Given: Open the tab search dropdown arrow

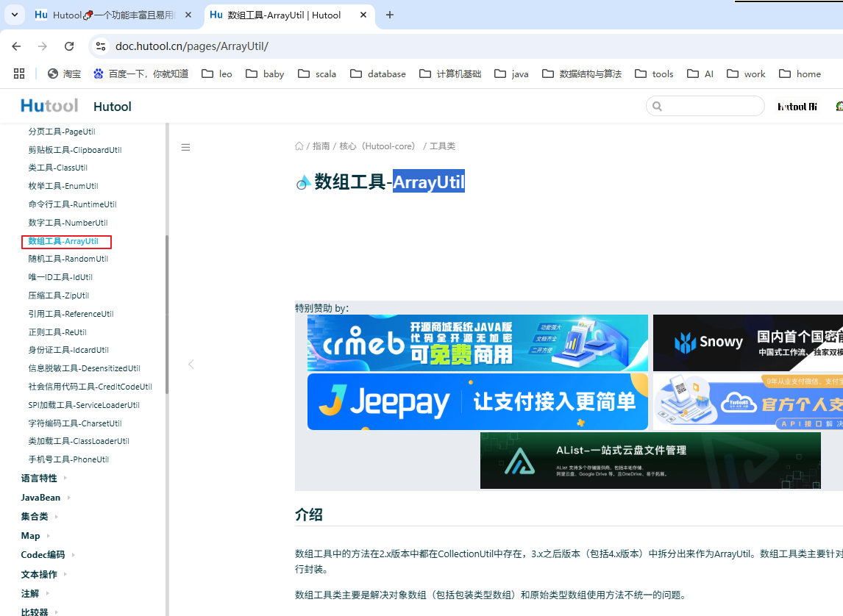Looking at the screenshot, I should [x=15, y=15].
